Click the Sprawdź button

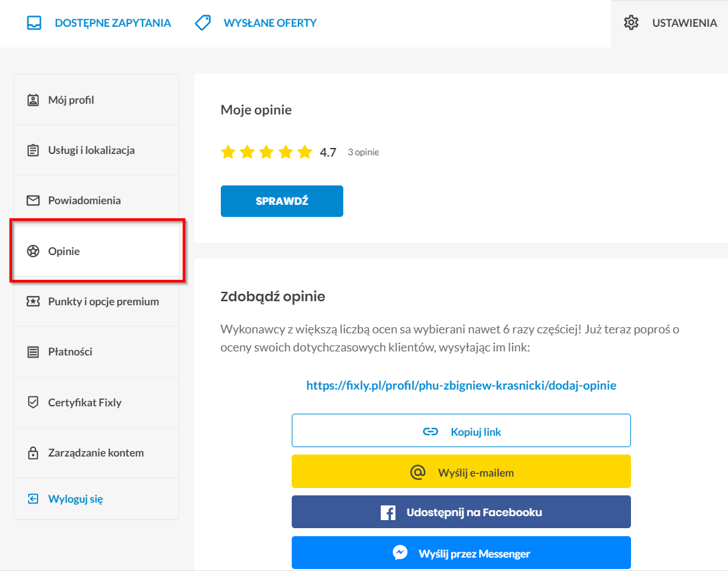click(282, 201)
